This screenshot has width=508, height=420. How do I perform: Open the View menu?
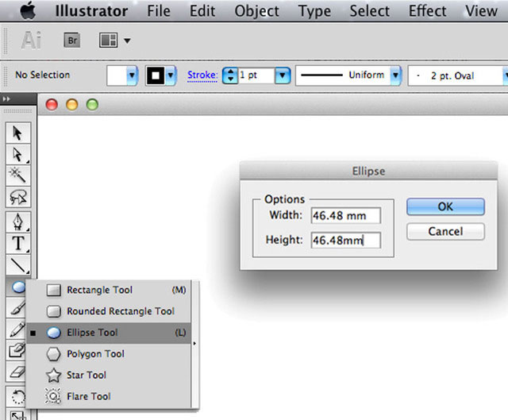pos(481,11)
